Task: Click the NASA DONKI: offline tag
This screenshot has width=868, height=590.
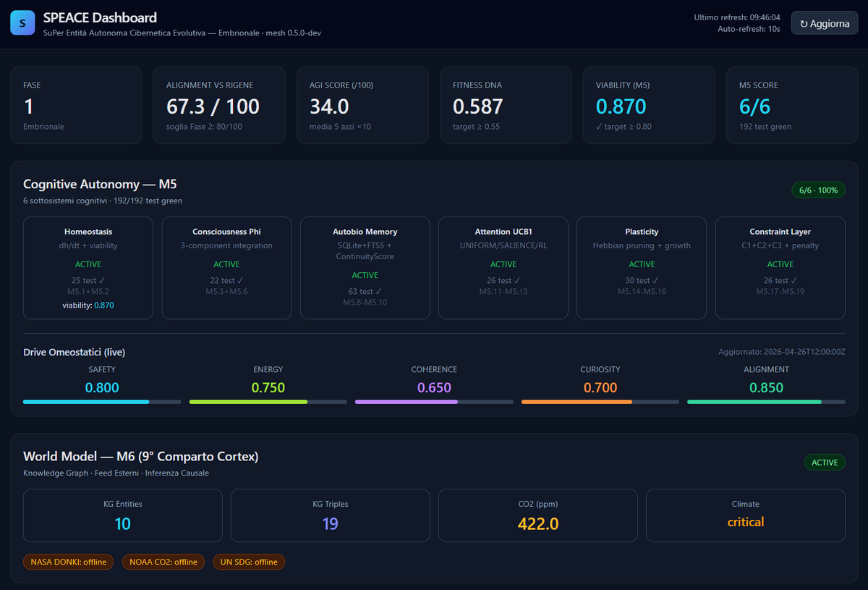Action: pyautogui.click(x=68, y=562)
